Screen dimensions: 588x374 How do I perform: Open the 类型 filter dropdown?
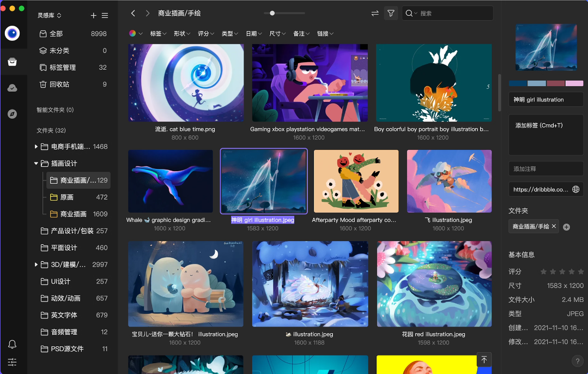(x=229, y=33)
